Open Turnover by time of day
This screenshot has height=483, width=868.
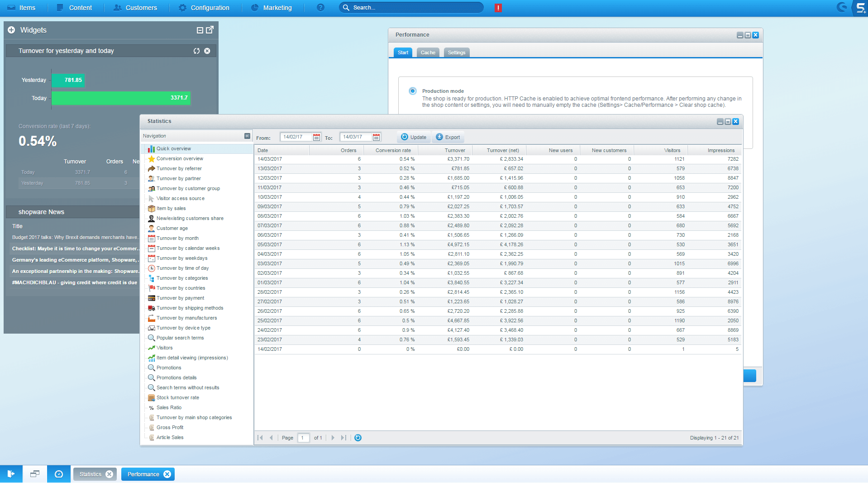[x=182, y=268]
